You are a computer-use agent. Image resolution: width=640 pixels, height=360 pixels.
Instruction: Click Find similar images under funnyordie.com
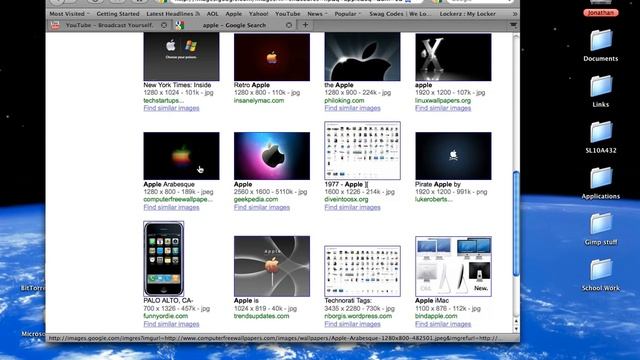(x=171, y=324)
